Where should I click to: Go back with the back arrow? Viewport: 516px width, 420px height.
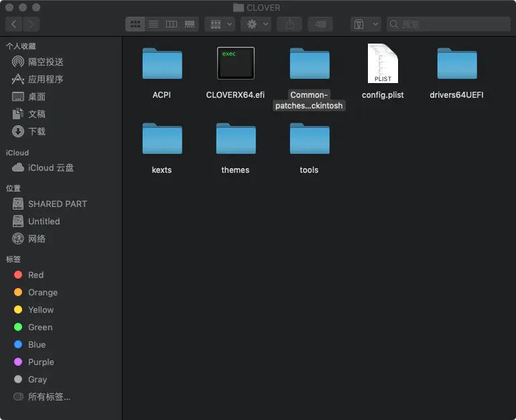14,24
